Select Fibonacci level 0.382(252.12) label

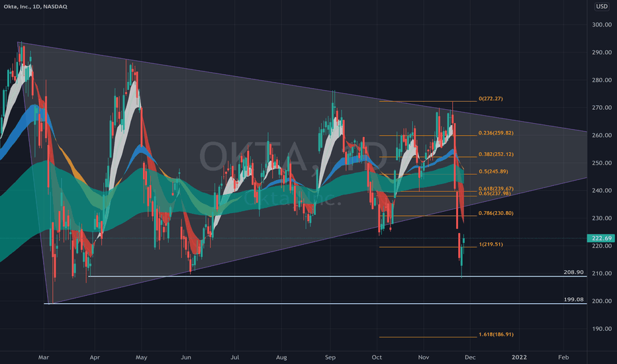(x=496, y=154)
